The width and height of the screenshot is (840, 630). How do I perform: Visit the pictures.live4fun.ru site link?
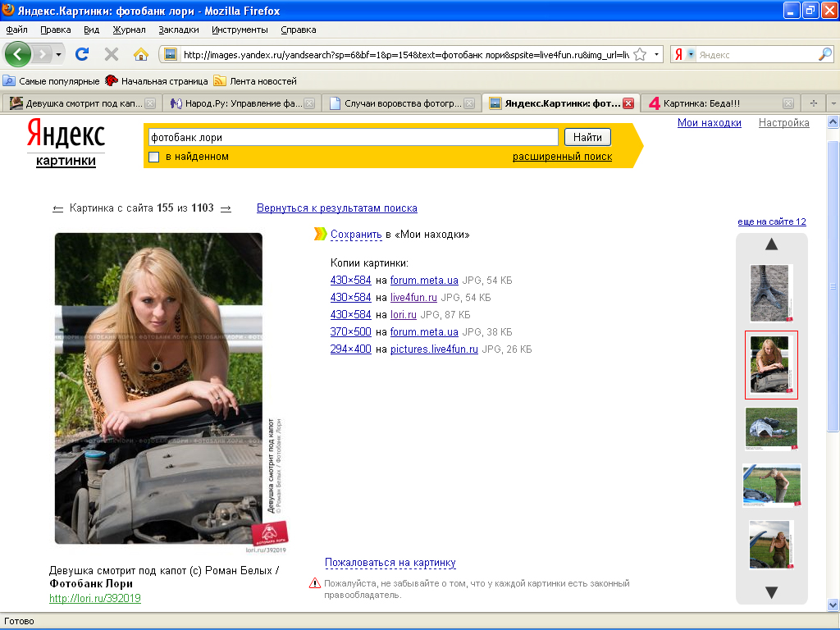pos(434,349)
